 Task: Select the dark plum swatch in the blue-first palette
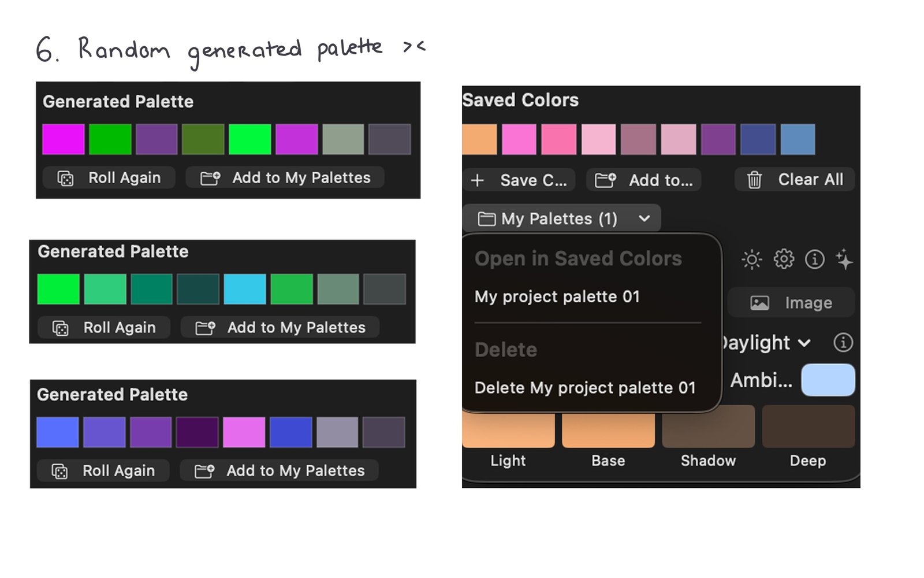click(x=198, y=432)
